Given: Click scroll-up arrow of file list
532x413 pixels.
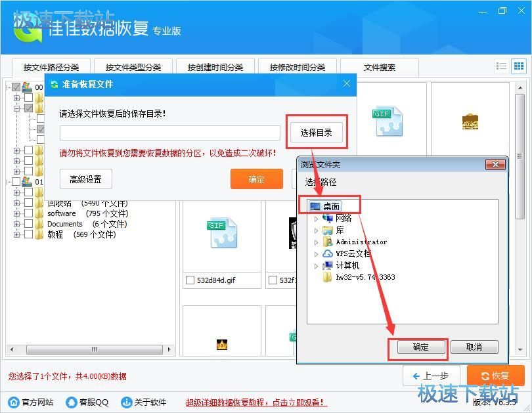Looking at the screenshot, I should click(520, 88).
